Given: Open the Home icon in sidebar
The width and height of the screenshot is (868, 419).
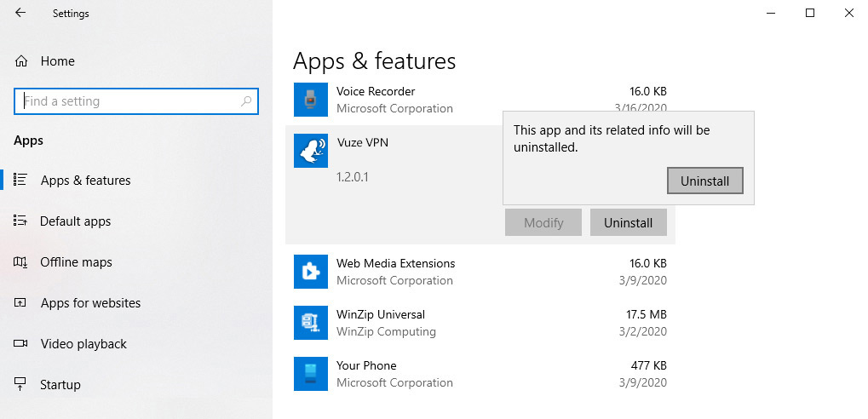Looking at the screenshot, I should (21, 60).
